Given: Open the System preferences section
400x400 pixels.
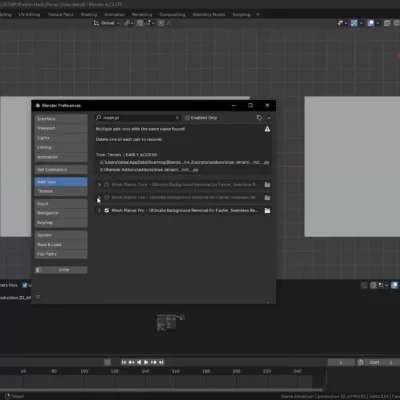Looking at the screenshot, I should tap(61, 235).
